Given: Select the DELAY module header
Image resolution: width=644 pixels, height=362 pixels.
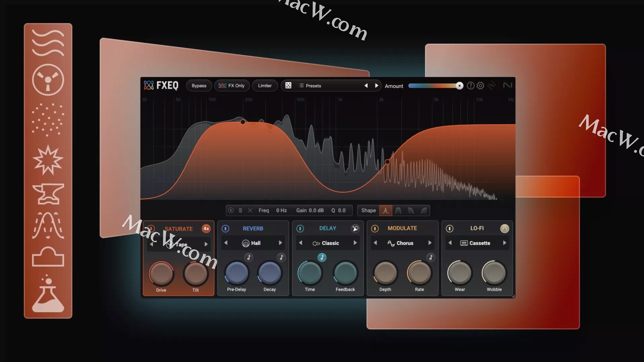Looking at the screenshot, I should pos(328,228).
